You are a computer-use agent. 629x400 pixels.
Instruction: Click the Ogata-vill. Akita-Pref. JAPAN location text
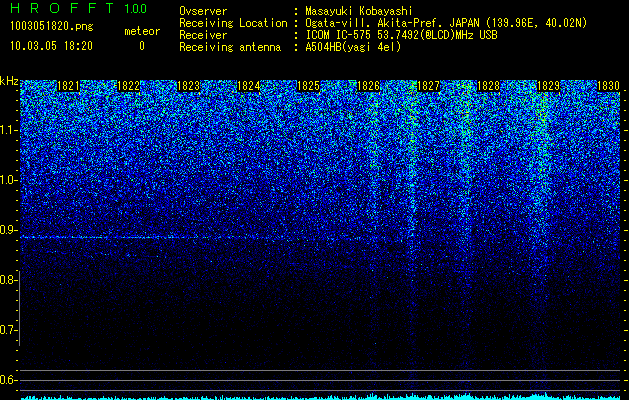click(444, 23)
